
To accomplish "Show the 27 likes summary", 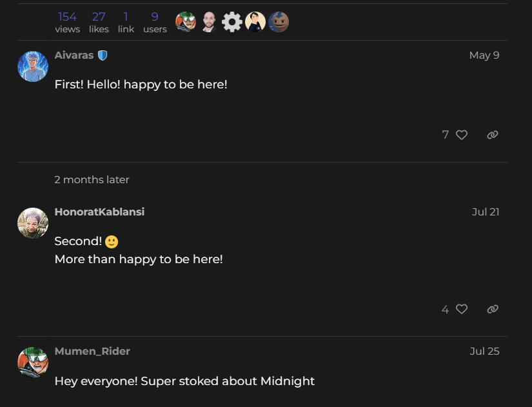I will [99, 22].
